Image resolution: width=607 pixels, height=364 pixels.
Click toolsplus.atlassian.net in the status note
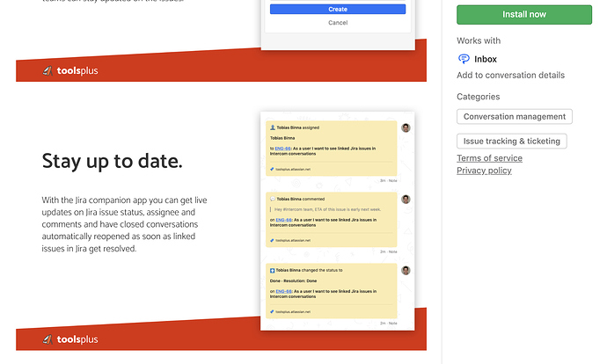[293, 312]
